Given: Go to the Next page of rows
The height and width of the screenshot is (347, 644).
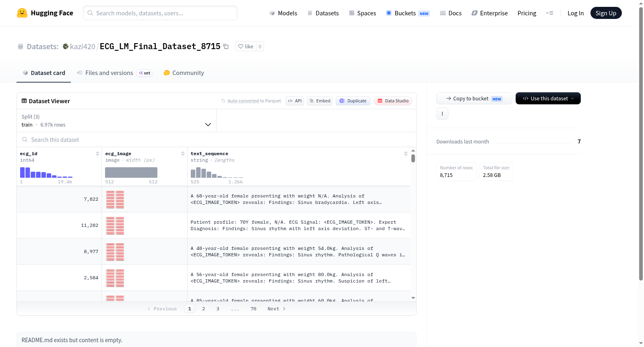Looking at the screenshot, I should point(277,309).
